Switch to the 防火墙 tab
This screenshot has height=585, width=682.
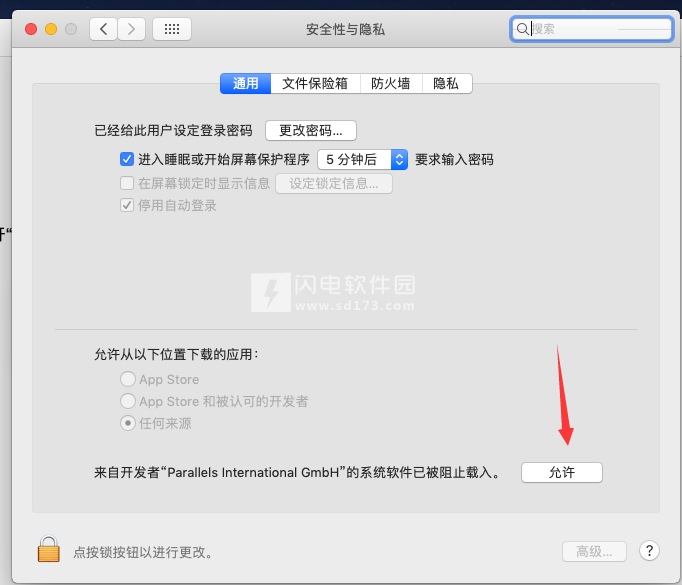tap(390, 84)
